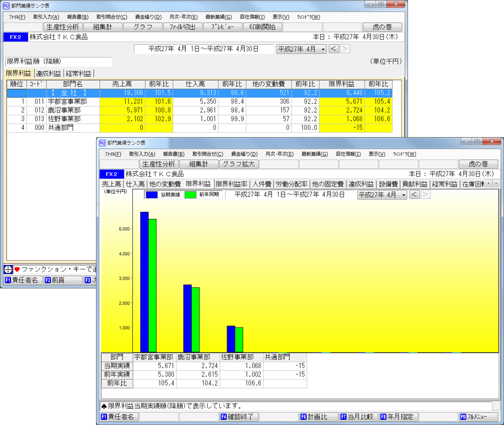Screen dimensions: 504x425
Task: Click green 前年同期 legend swatch
Action: [x=190, y=195]
